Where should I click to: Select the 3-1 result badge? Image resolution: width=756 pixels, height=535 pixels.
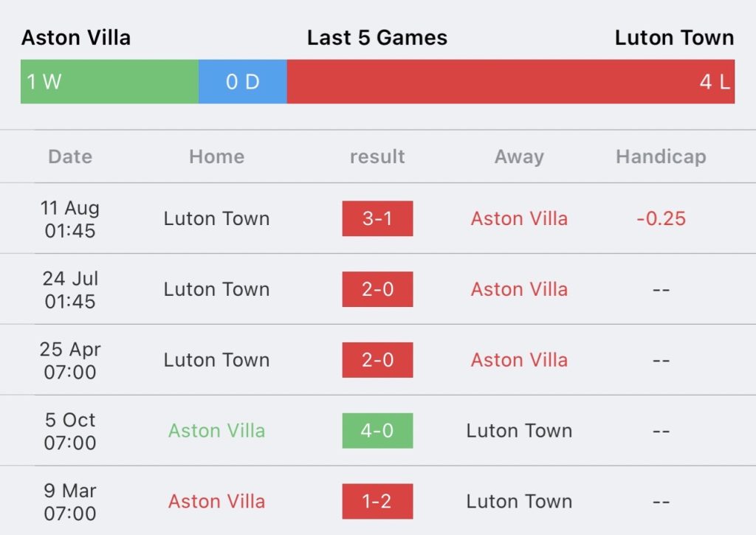point(377,218)
